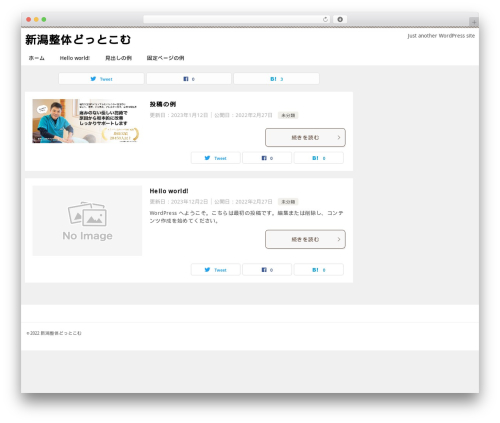Click the Hatena B! button under Hello world! post
The height and width of the screenshot is (423, 500).
pyautogui.click(x=319, y=270)
